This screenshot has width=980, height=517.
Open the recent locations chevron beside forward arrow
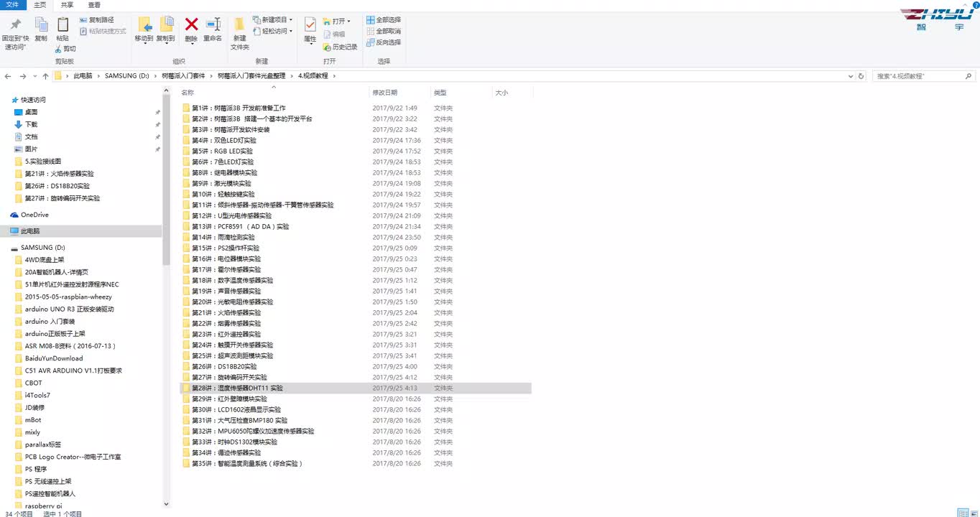click(x=35, y=76)
